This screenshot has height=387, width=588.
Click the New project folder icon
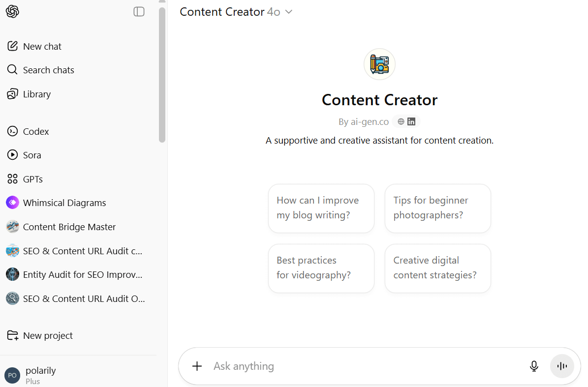pyautogui.click(x=12, y=335)
